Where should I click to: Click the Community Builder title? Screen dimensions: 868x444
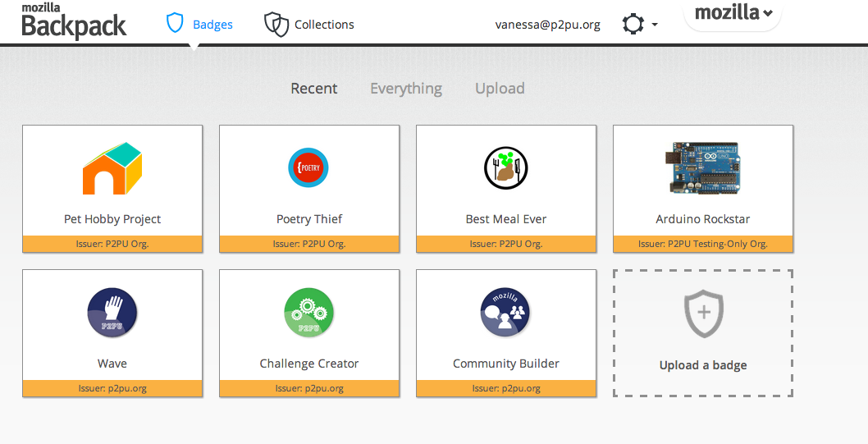tap(506, 364)
